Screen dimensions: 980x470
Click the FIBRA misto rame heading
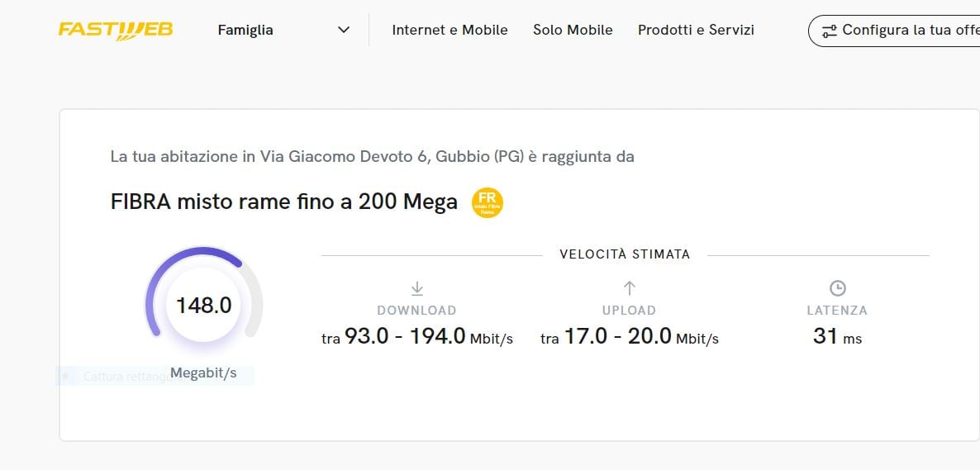(x=283, y=202)
